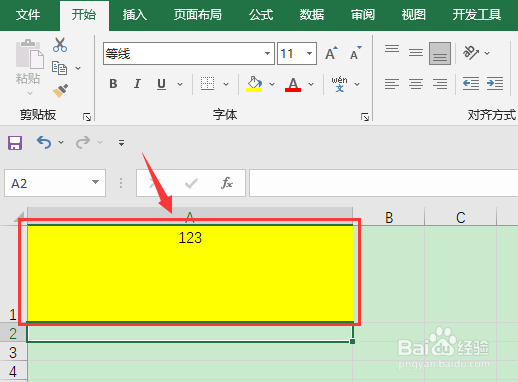Click the Copy icon

click(x=59, y=68)
